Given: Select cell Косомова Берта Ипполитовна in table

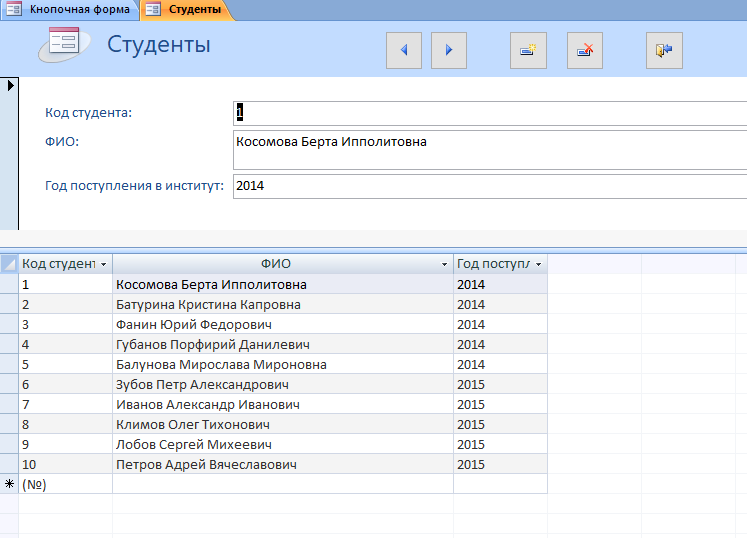Looking at the screenshot, I should (283, 284).
